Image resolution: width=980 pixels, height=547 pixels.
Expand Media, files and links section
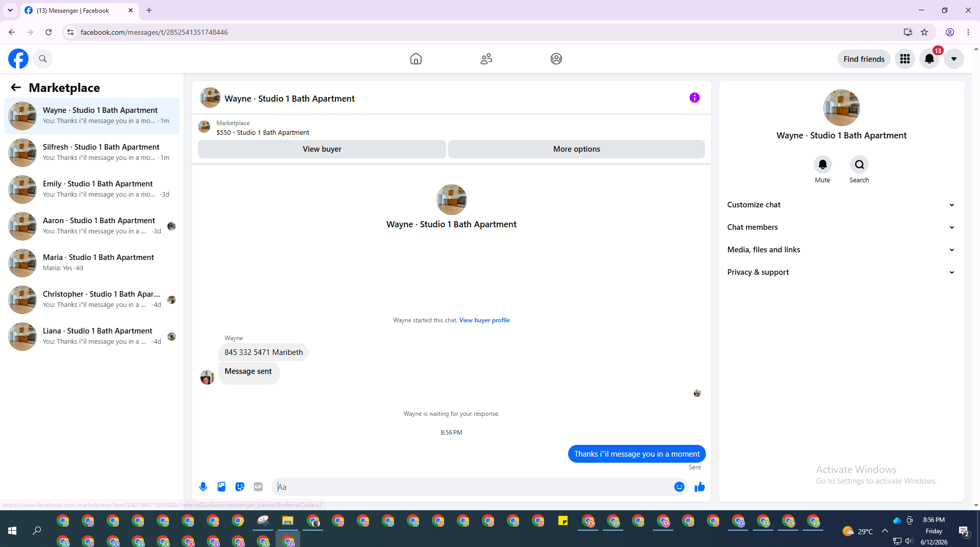(841, 250)
